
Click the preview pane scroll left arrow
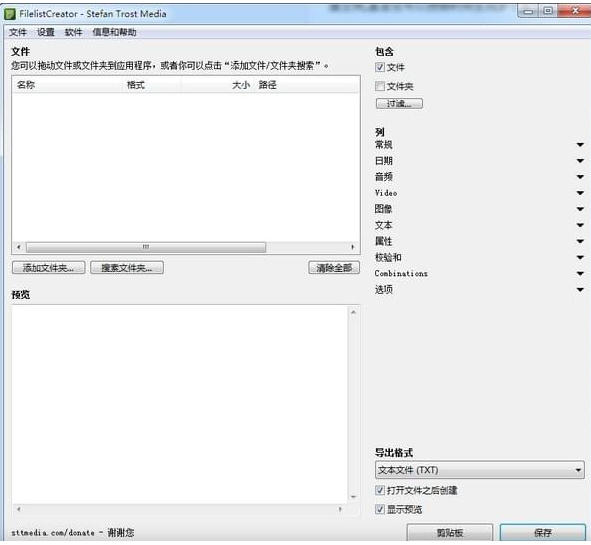(18, 509)
